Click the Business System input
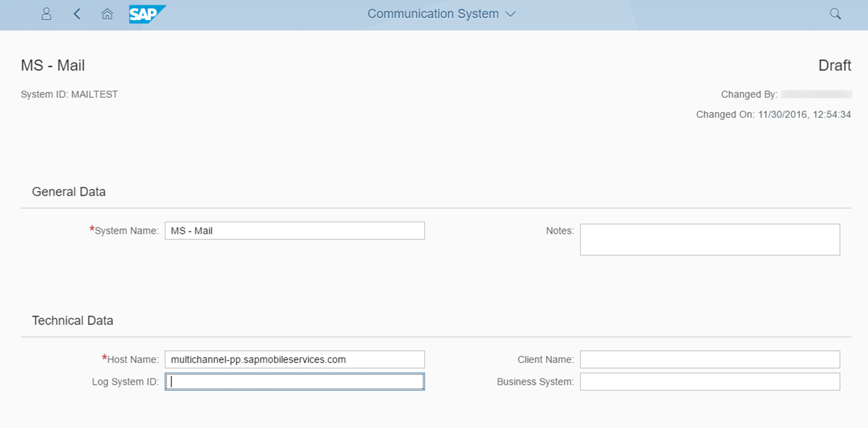Viewport: 868px width, 428px height. pyautogui.click(x=710, y=381)
